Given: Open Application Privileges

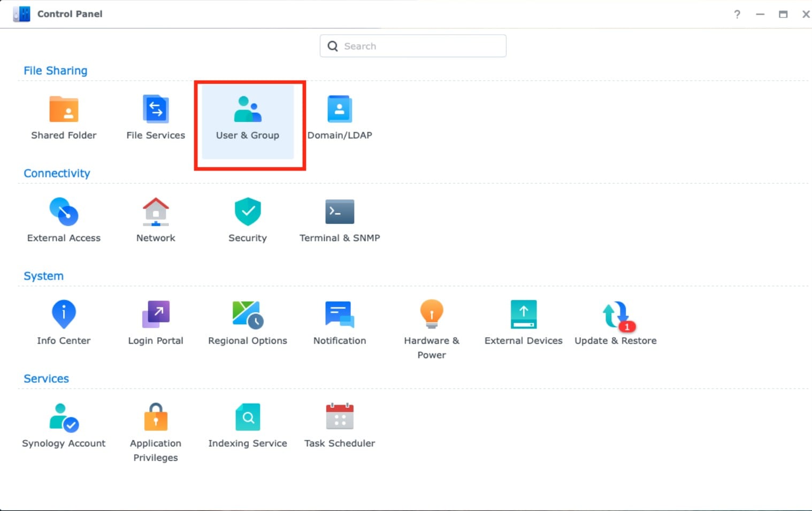Looking at the screenshot, I should (x=156, y=417).
